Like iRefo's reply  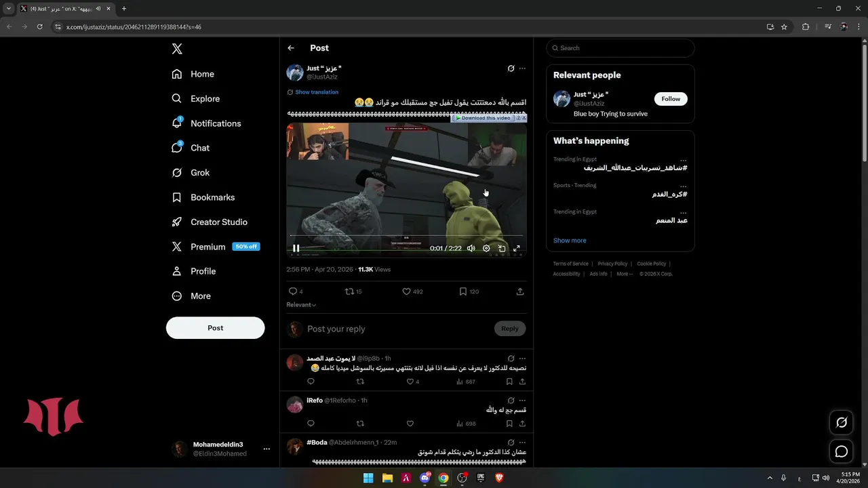[x=410, y=424]
